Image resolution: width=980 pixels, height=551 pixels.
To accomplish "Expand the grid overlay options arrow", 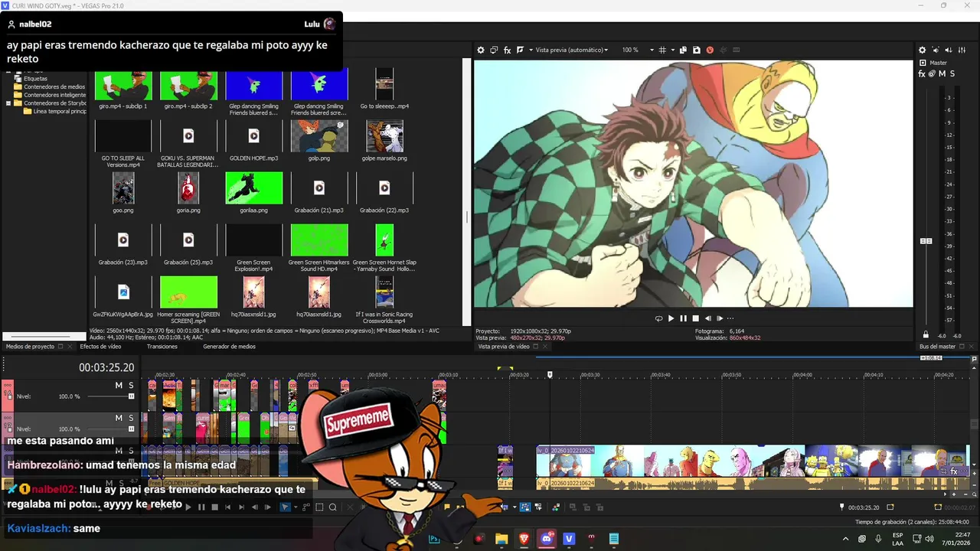I will [673, 50].
